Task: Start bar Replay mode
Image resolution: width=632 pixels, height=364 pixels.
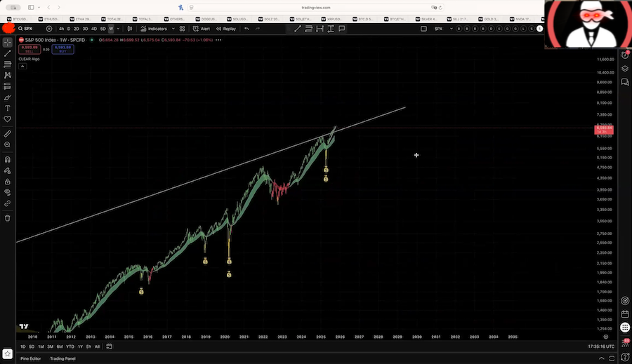Action: (x=226, y=29)
